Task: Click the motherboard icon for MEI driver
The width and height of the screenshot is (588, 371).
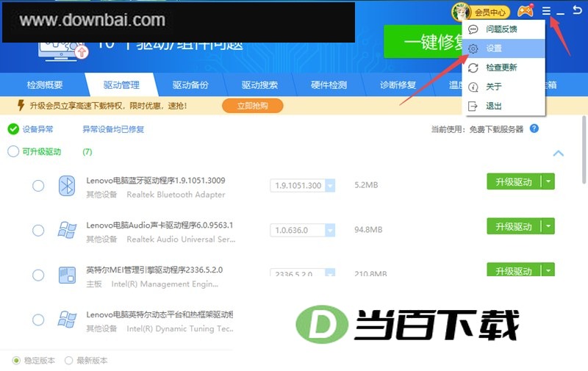Action: 67,275
